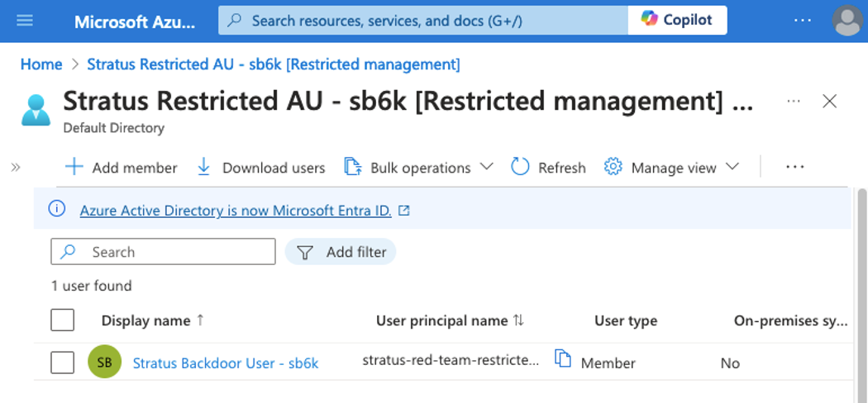Viewport: 868px width, 403px height.
Task: Click the administrative unit user icon beside title
Action: tap(36, 110)
